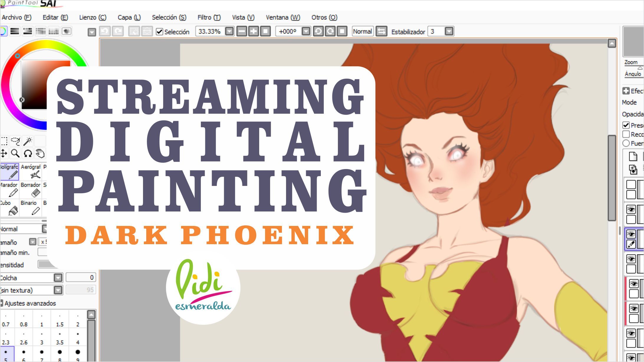The width and height of the screenshot is (644, 362).
Task: Open the Capa menu
Action: [x=129, y=17]
